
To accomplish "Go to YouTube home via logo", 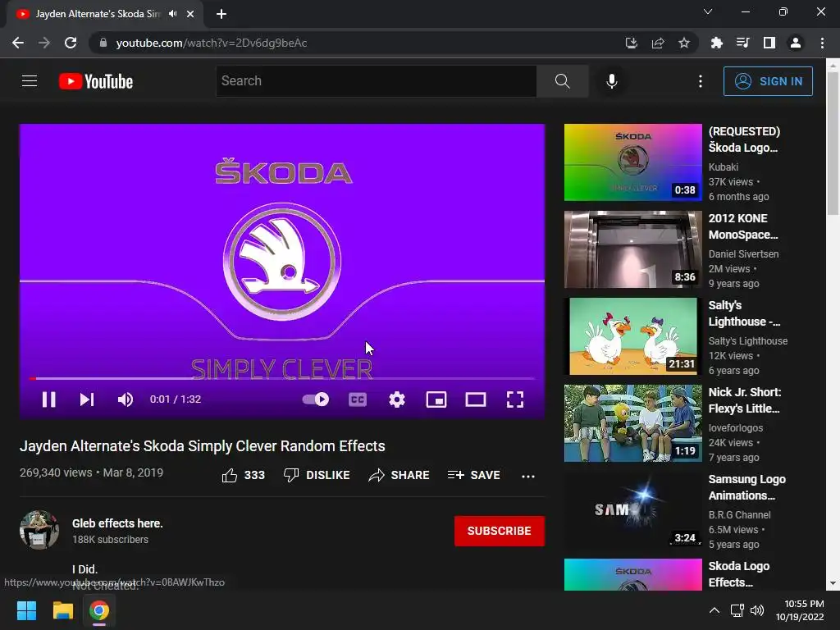I will 96,81.
